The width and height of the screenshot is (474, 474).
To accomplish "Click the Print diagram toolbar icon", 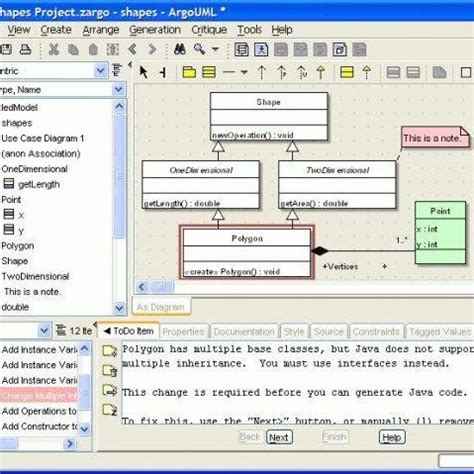I will coord(25,50).
